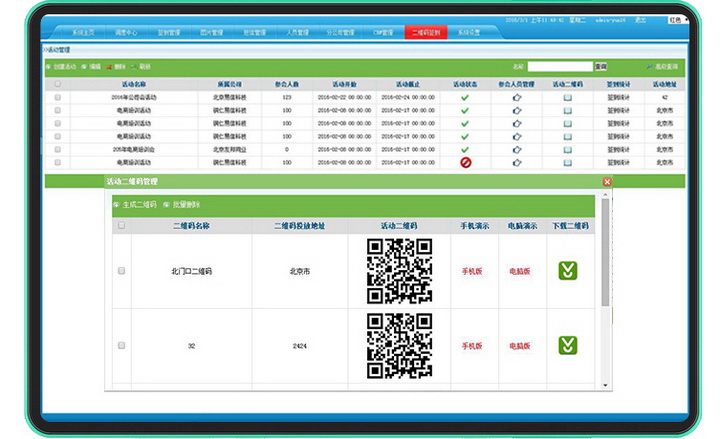The height and width of the screenshot is (439, 720).
Task: Open 电脑版 demo for QR code 32
Action: pyautogui.click(x=520, y=346)
